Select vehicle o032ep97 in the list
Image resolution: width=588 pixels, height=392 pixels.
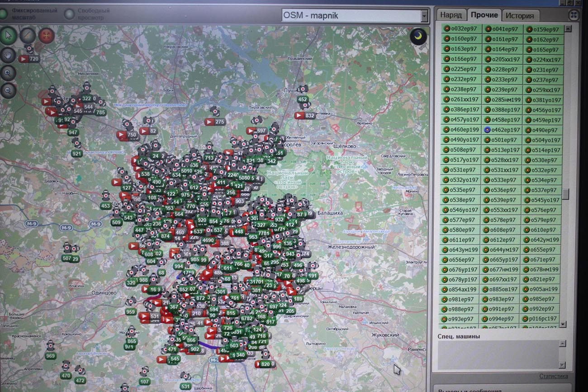click(460, 29)
